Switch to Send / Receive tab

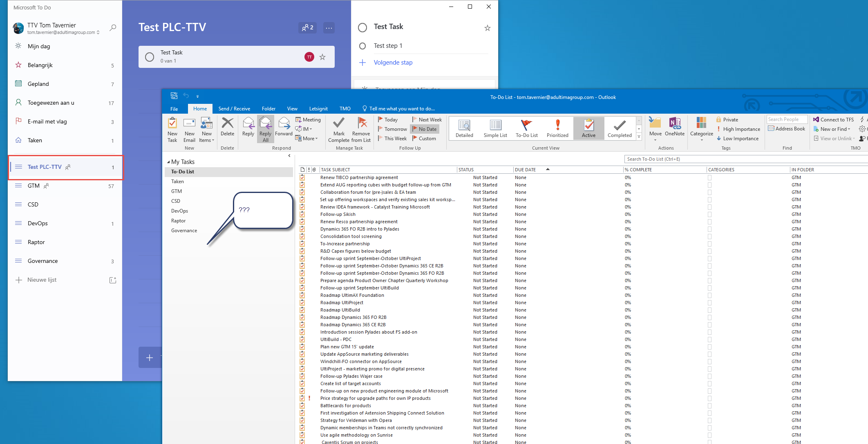tap(234, 109)
